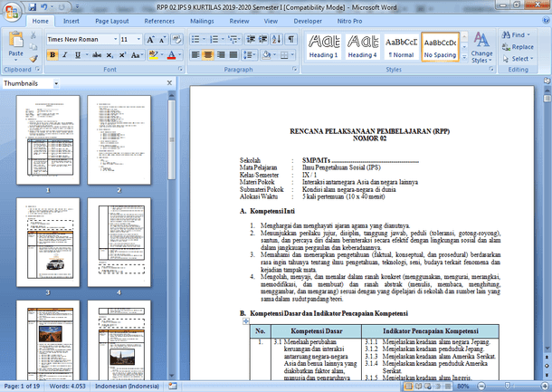Apply text highlight color

tap(154, 55)
